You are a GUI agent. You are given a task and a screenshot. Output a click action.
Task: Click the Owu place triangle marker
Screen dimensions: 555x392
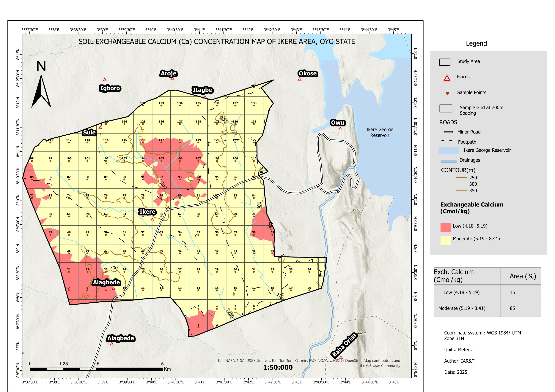tap(340, 128)
